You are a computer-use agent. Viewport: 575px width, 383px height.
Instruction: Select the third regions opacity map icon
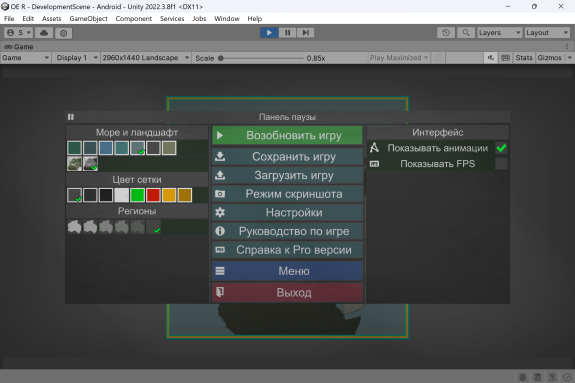[x=106, y=227]
